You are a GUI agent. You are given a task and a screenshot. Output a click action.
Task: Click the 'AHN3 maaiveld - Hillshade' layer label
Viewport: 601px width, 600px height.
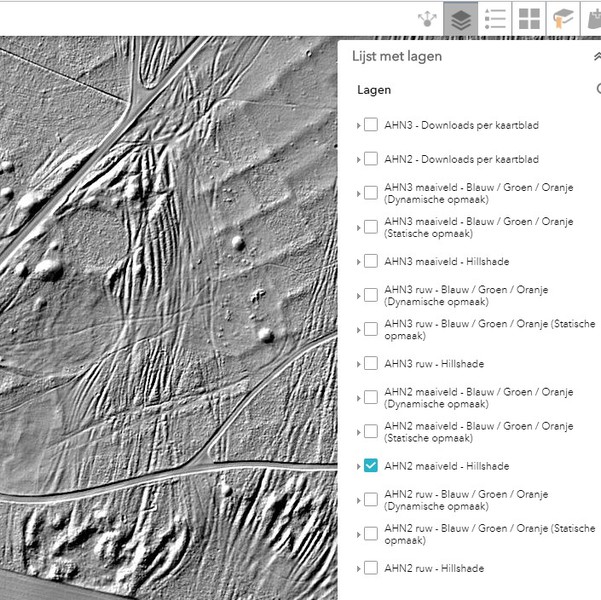(447, 261)
